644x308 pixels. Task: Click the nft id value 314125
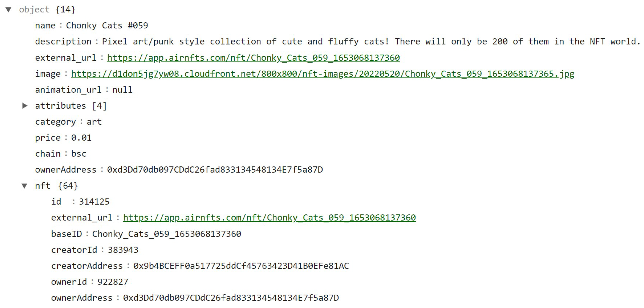click(94, 202)
